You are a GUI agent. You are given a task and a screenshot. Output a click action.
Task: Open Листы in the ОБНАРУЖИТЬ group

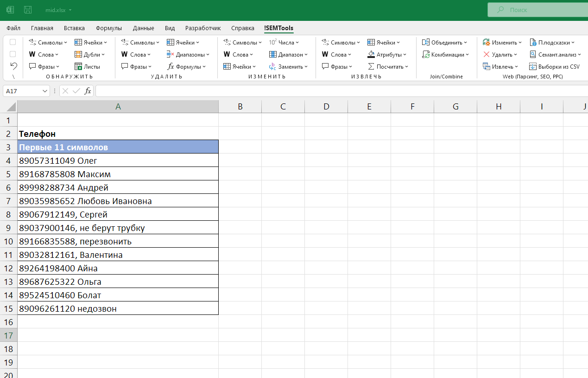(88, 66)
